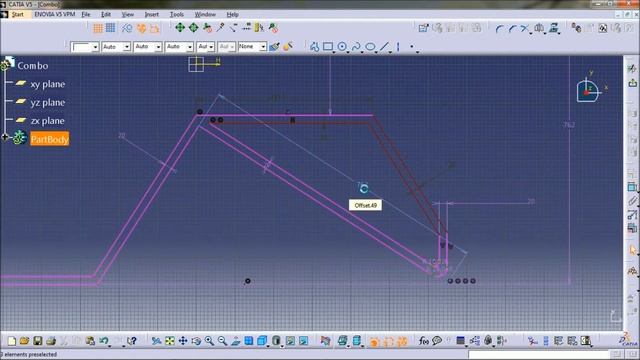The image size is (640, 360).
Task: Open the None layer dropdown
Action: point(252,47)
